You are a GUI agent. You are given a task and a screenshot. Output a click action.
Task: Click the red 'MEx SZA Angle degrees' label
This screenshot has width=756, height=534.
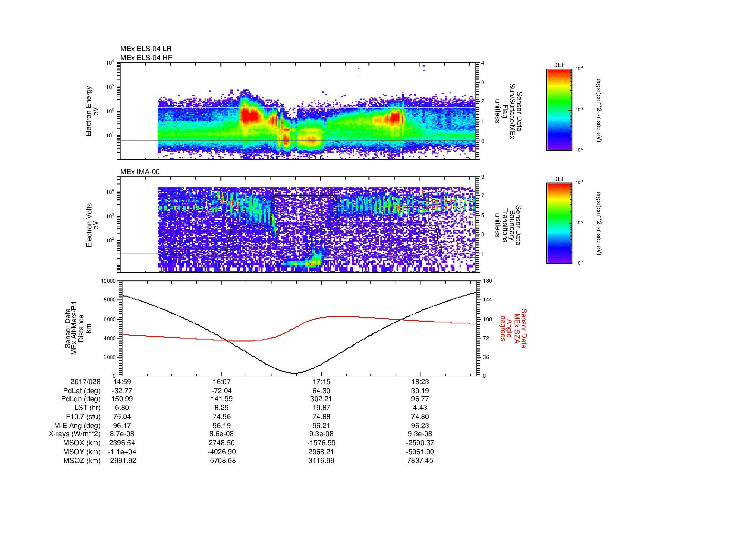coord(513,328)
